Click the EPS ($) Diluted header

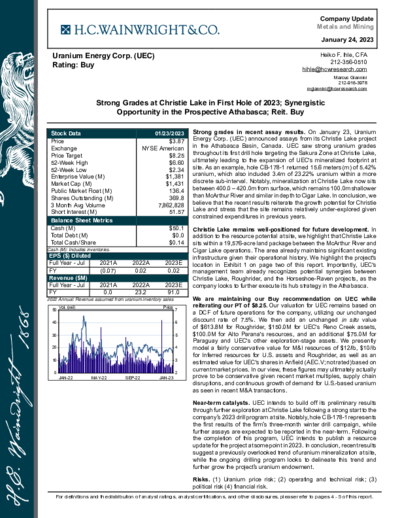pyautogui.click(x=118, y=256)
